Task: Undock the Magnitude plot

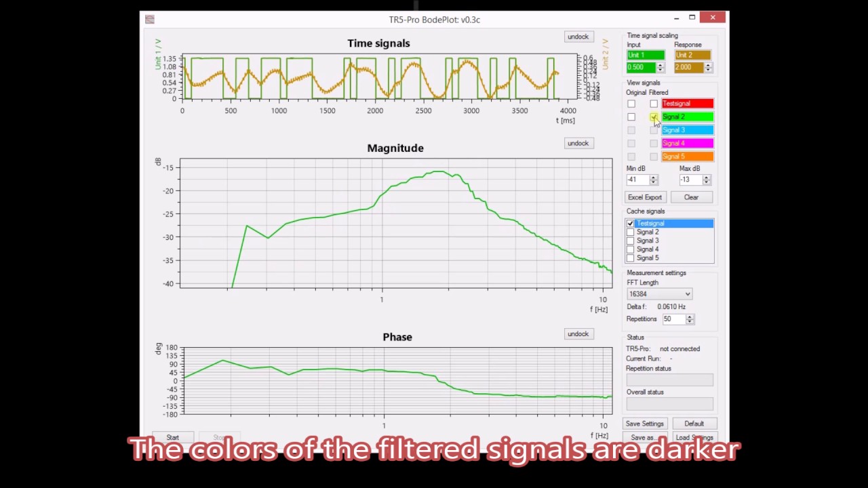Action: coord(578,143)
